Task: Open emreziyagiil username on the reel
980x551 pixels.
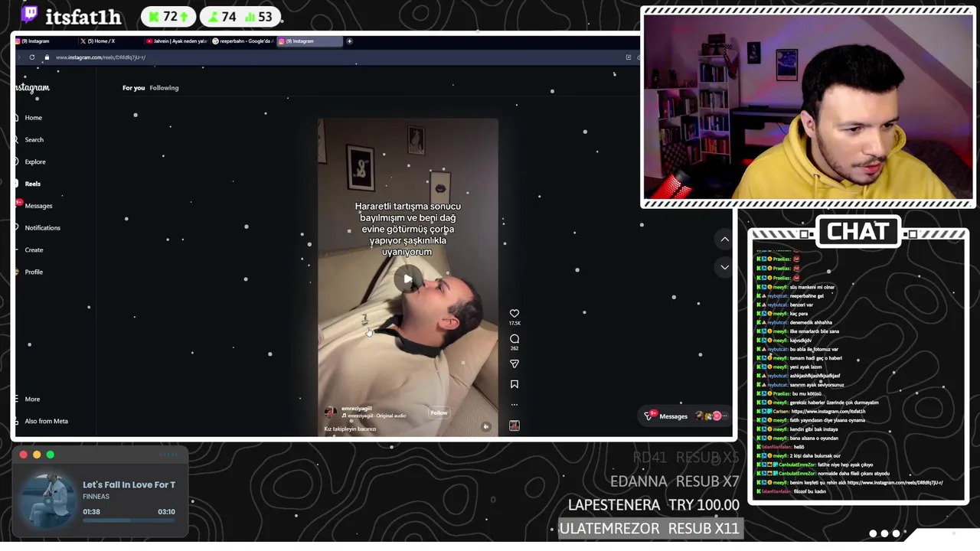Action: (357, 409)
